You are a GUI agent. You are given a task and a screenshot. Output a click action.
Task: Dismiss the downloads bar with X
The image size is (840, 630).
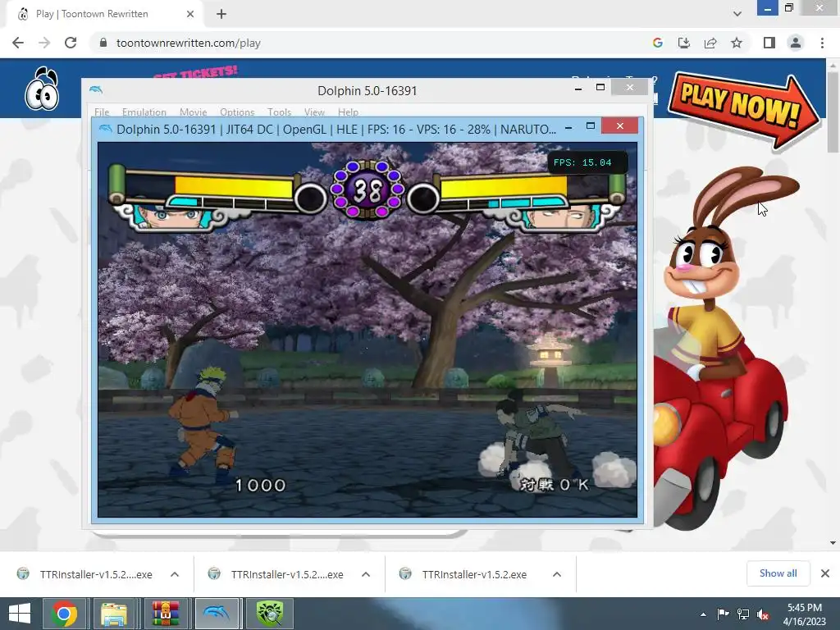825,573
